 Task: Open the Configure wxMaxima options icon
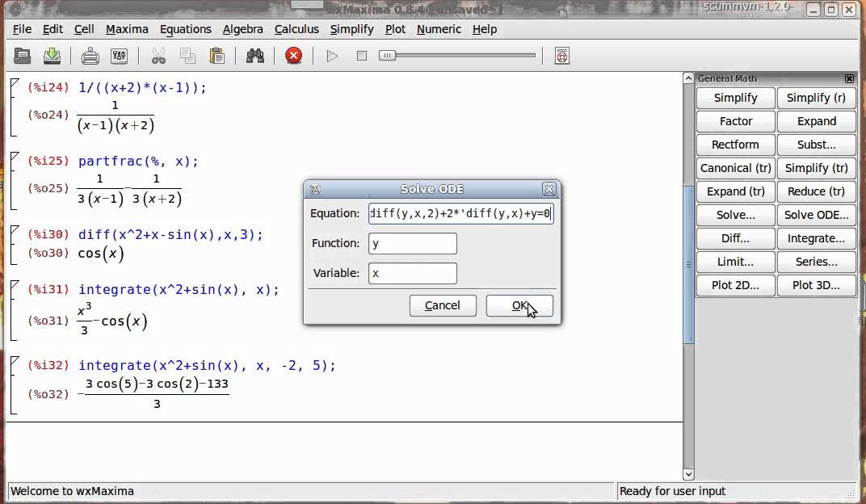coord(120,56)
